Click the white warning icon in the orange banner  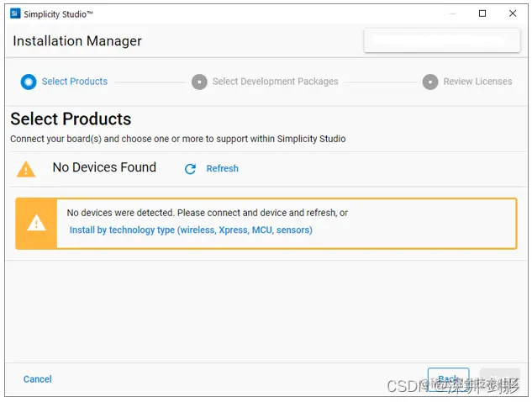(36, 223)
